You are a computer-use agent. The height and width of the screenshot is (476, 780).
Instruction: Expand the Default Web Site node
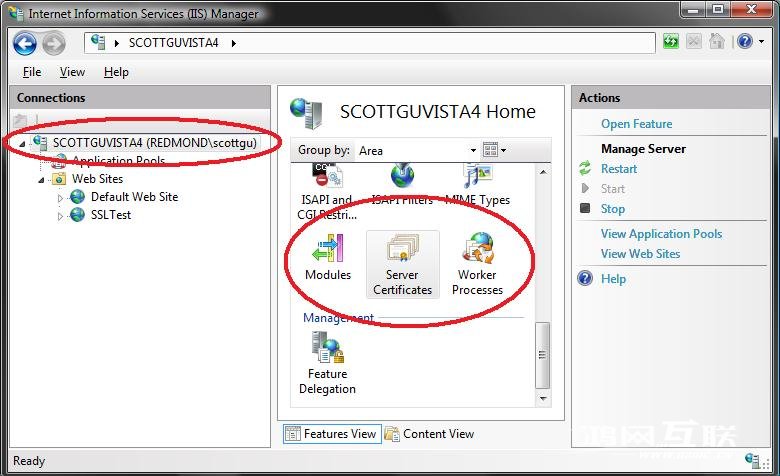60,198
